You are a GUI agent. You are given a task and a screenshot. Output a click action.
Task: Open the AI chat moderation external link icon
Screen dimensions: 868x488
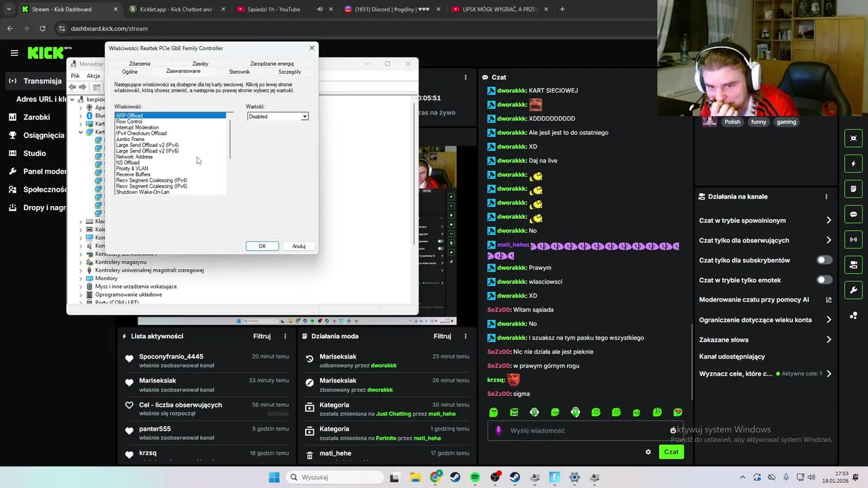pos(829,300)
